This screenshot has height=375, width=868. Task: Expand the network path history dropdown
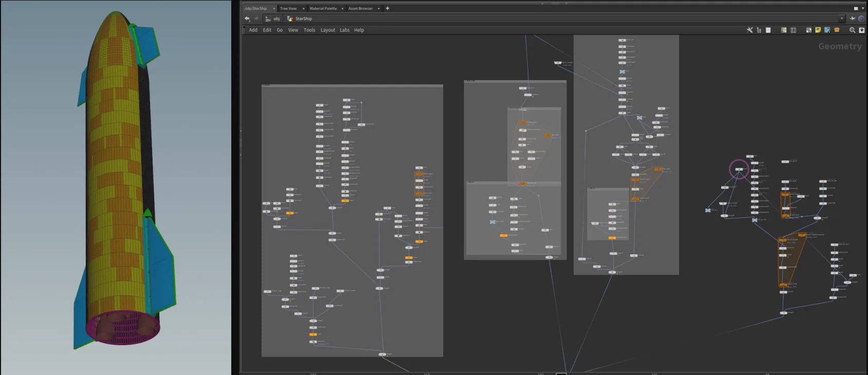(x=842, y=18)
